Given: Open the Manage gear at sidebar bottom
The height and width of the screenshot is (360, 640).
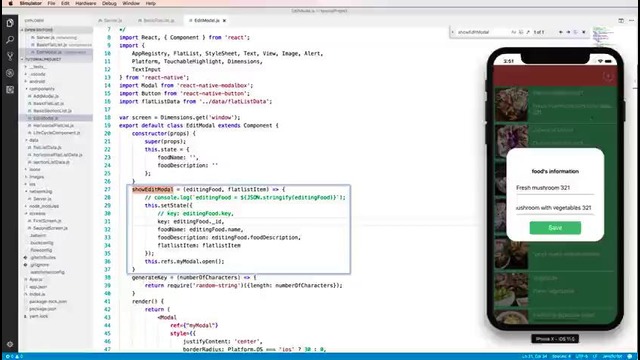Looking at the screenshot, I should (x=10, y=344).
